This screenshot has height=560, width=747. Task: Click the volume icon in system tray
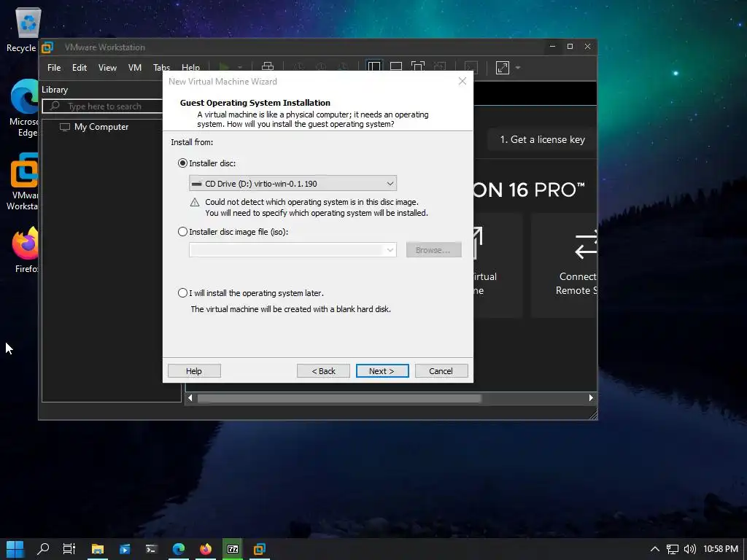pos(689,549)
